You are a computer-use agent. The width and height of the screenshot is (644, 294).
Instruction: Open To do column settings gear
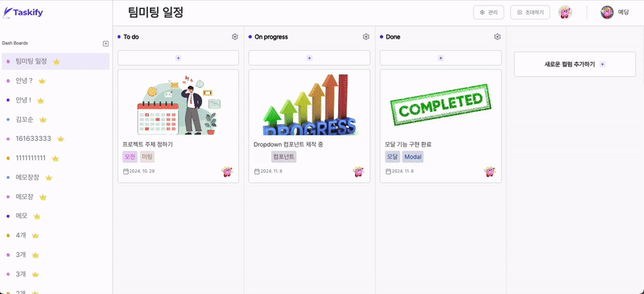click(x=235, y=36)
